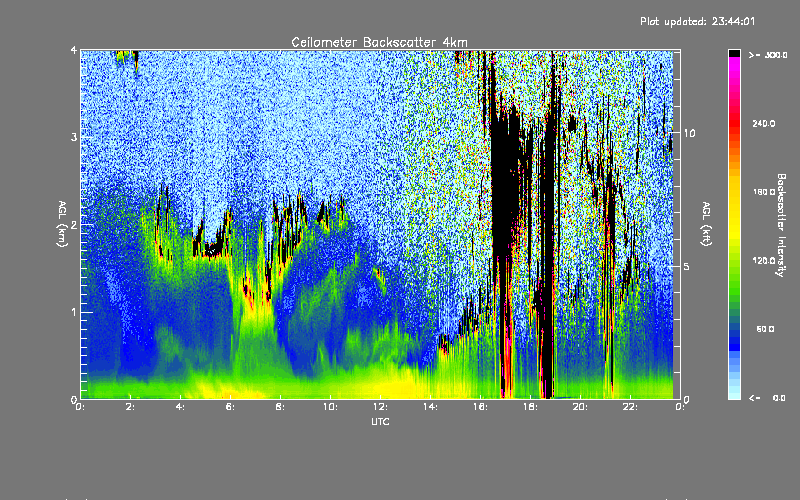Click the "Backscatter Intensity" colorbar label
Screen dimensions: 800x500
pyautogui.click(x=781, y=225)
